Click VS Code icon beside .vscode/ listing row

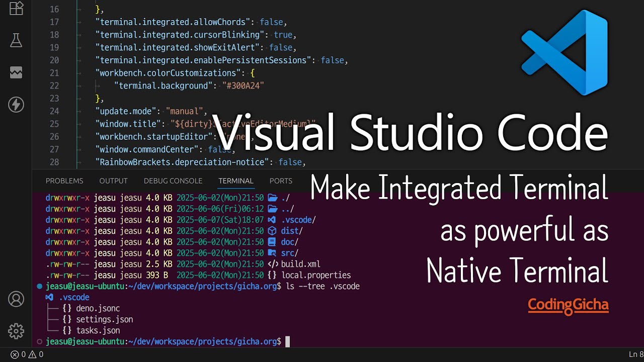(x=272, y=220)
